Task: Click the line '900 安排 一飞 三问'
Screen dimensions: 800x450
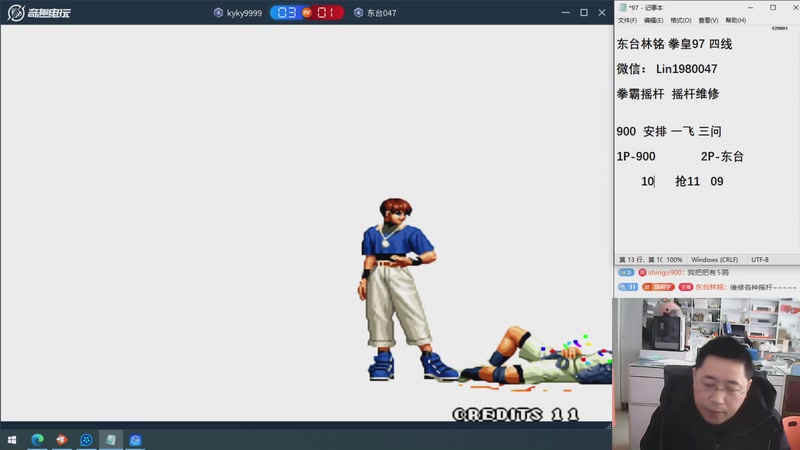Action: click(x=669, y=132)
